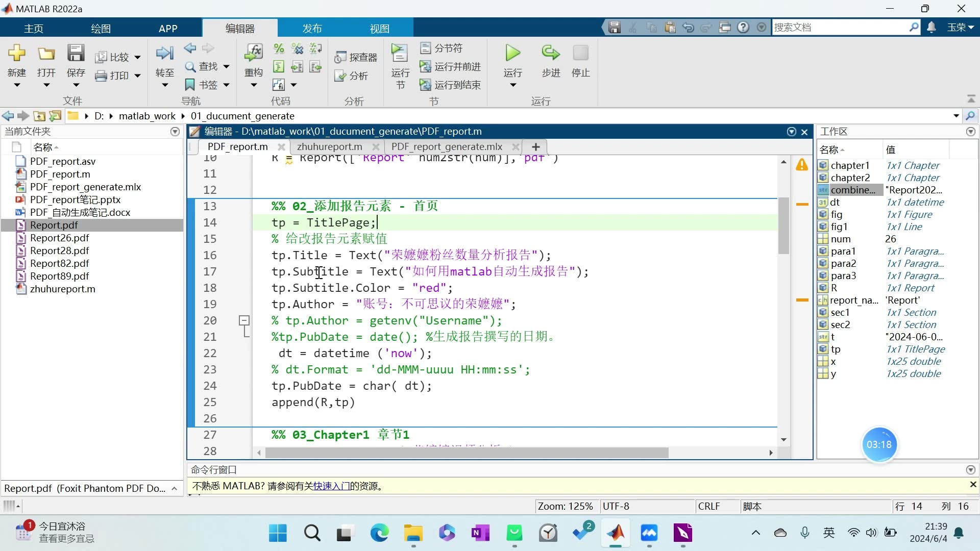Open the workspace panel actions menu
Image resolution: width=980 pixels, height=551 pixels.
[x=970, y=132]
